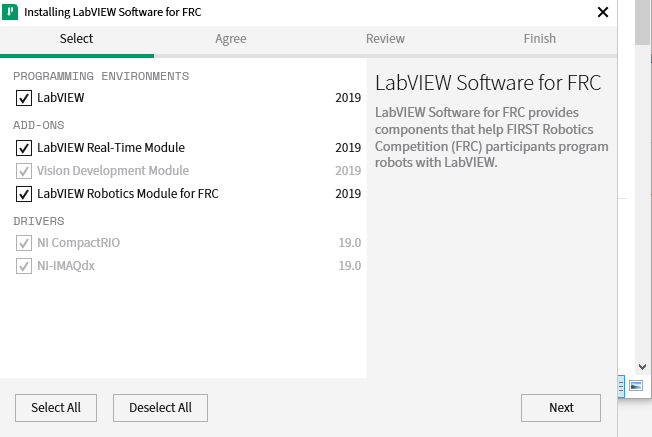Toggle the LabVIEW Real-Time Module checkbox

[24, 148]
